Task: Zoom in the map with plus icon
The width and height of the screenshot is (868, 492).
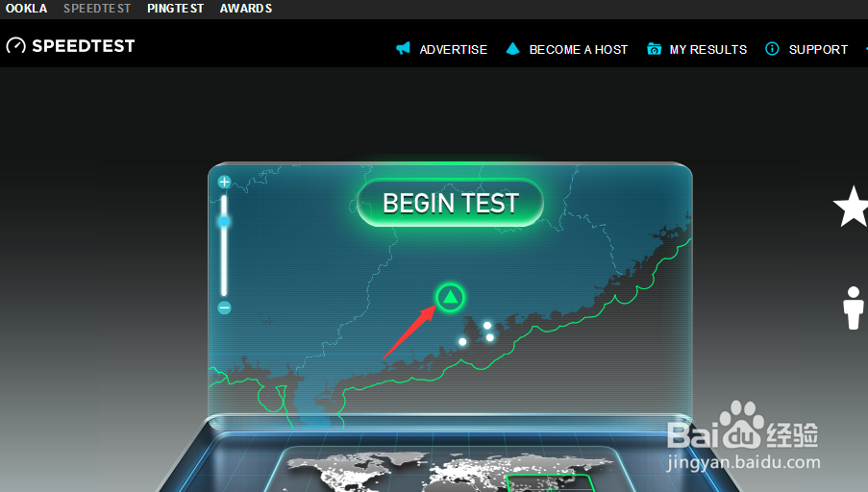Action: (224, 182)
